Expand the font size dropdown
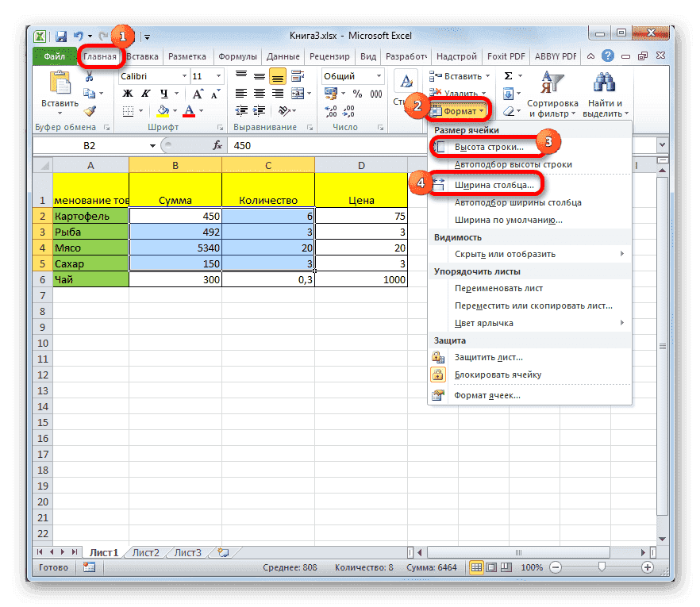This screenshot has width=700, height=607. [x=217, y=75]
